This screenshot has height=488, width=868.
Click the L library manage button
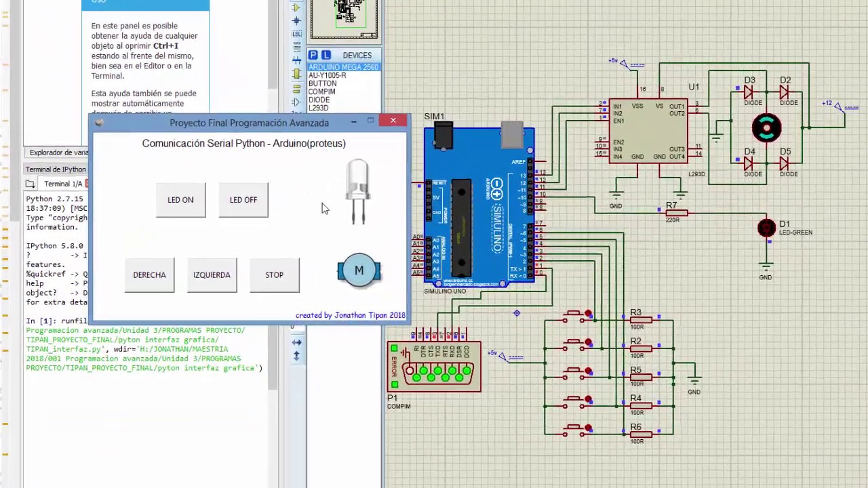point(326,55)
